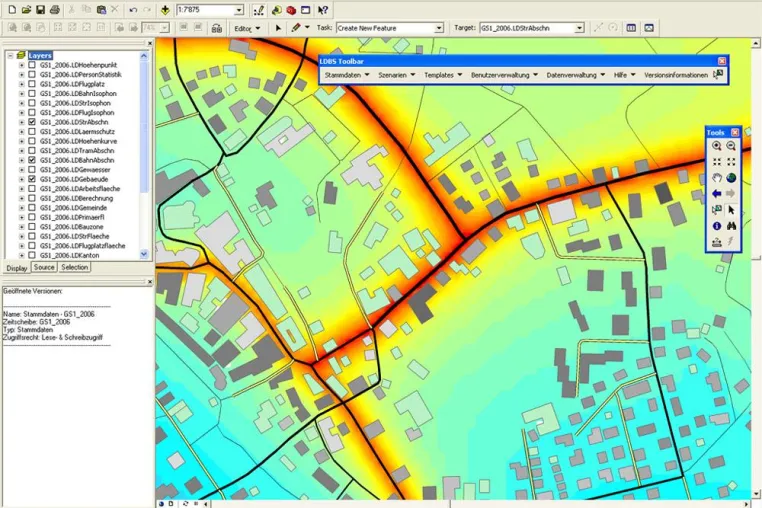Toggle off the GS1_2006.LDStrAbschn layer
The image size is (762, 508).
[32, 122]
